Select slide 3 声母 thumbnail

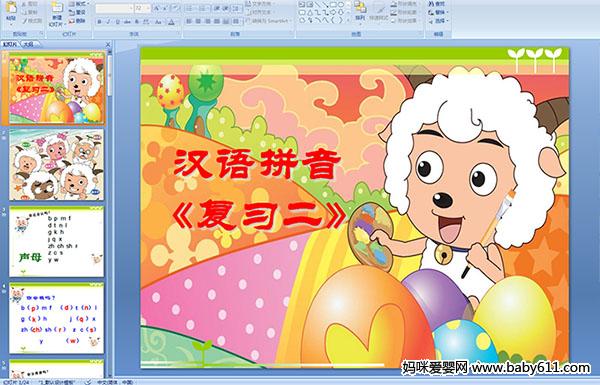pos(57,241)
